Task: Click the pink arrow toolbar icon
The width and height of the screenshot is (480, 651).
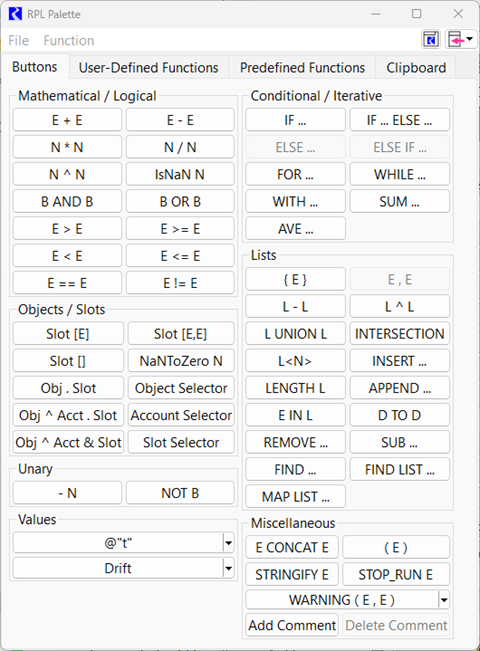Action: click(456, 40)
